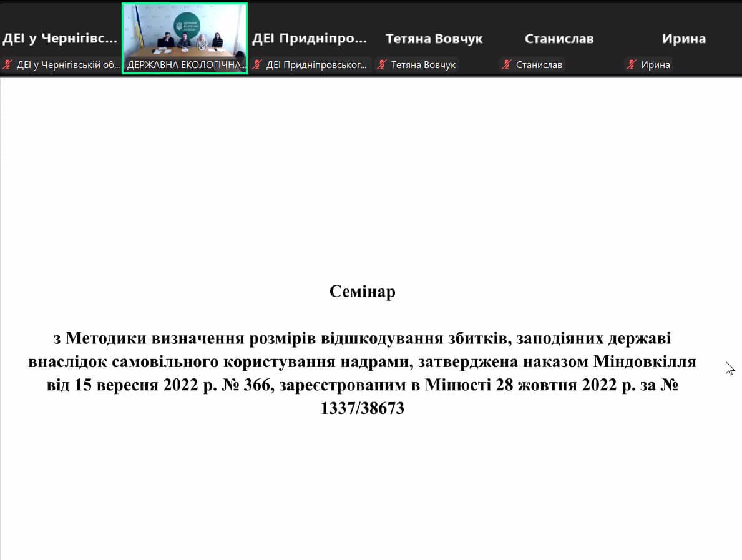The height and width of the screenshot is (560, 742).
Task: Select the ДЕІ Придніпро... participant tile
Action: 310,38
